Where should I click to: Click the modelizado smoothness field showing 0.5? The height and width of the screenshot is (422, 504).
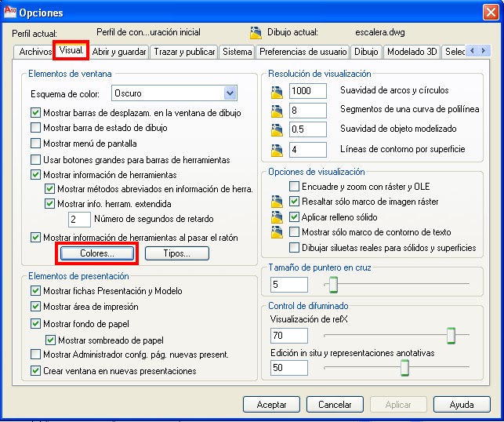308,129
